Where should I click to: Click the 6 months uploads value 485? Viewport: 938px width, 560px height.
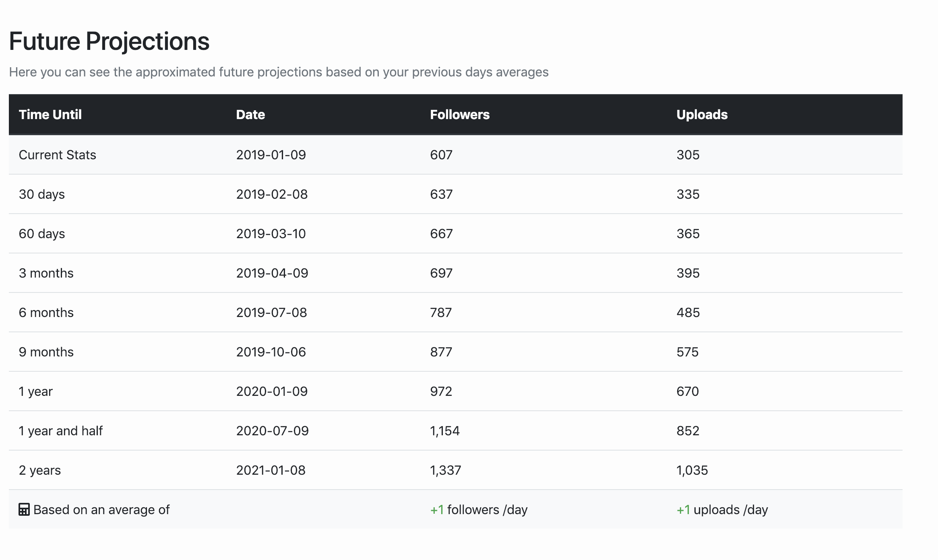[688, 313]
